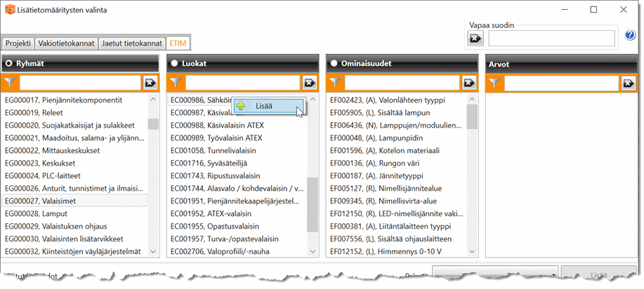Click the funnel icon in Ominaisuudet panel
644x289 pixels.
(x=335, y=83)
